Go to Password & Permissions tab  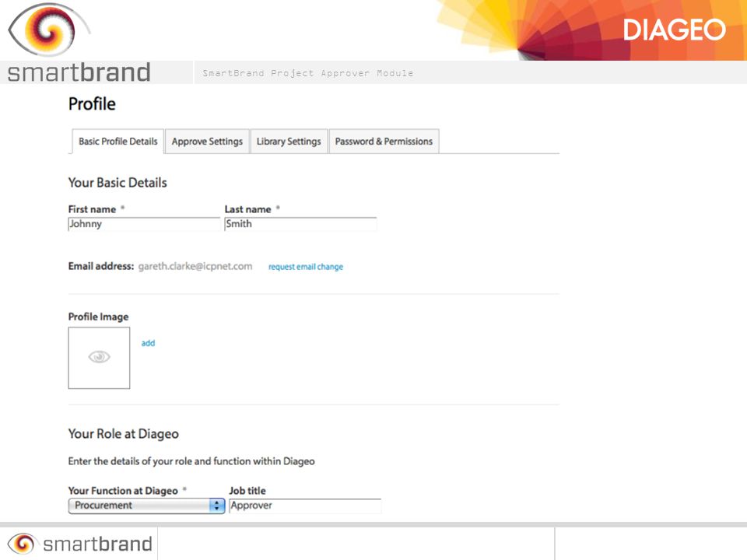click(x=384, y=142)
